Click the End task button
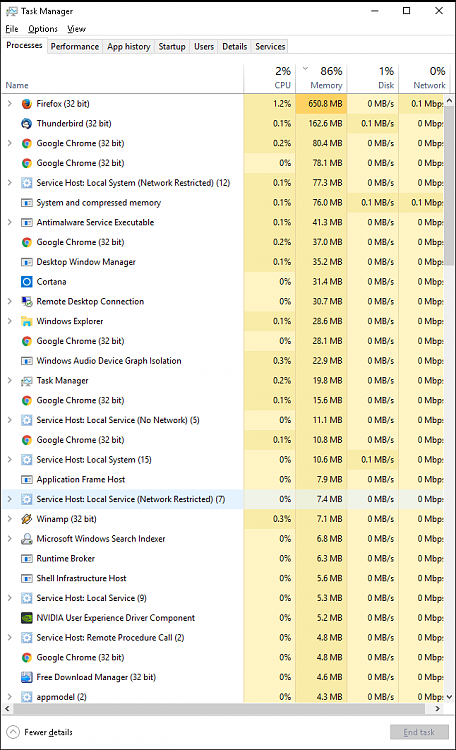Image resolution: width=456 pixels, height=750 pixels. (x=419, y=732)
